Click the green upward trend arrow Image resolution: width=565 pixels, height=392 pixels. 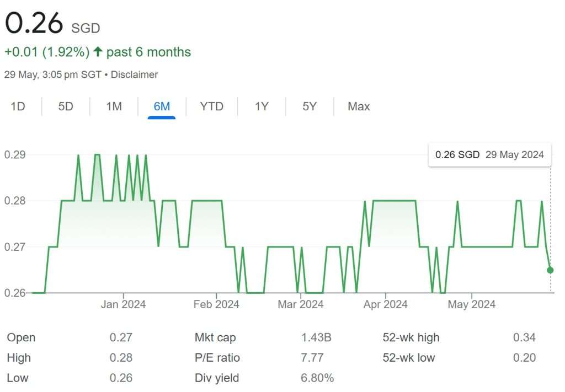97,51
